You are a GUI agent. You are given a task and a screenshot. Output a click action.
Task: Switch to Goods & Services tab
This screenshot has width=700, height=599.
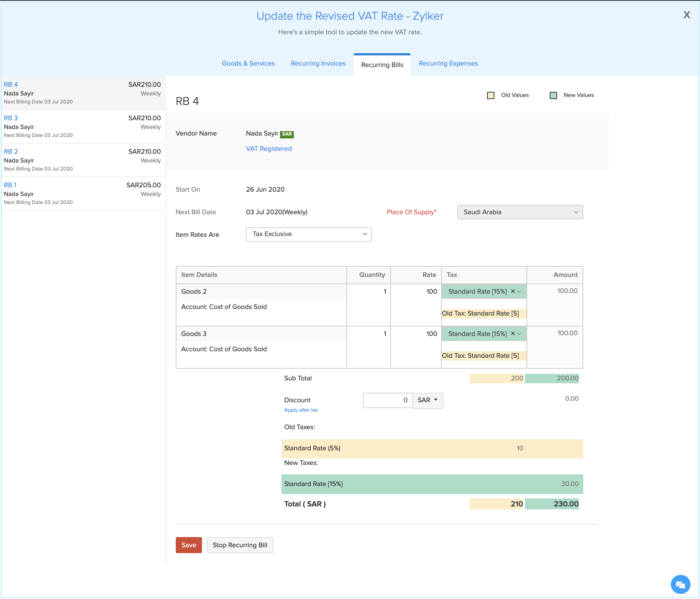[248, 63]
